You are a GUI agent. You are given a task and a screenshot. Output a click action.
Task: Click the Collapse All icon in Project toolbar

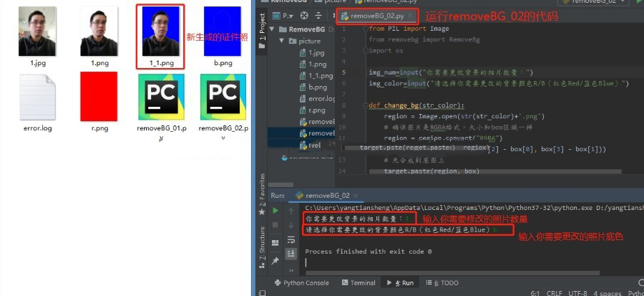pyautogui.click(x=318, y=15)
